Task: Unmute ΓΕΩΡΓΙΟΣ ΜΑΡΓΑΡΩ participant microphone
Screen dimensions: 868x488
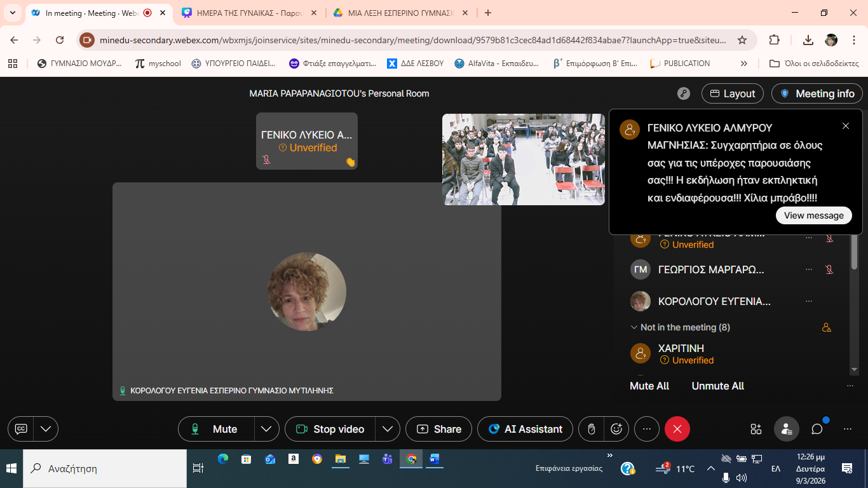Action: tap(829, 269)
